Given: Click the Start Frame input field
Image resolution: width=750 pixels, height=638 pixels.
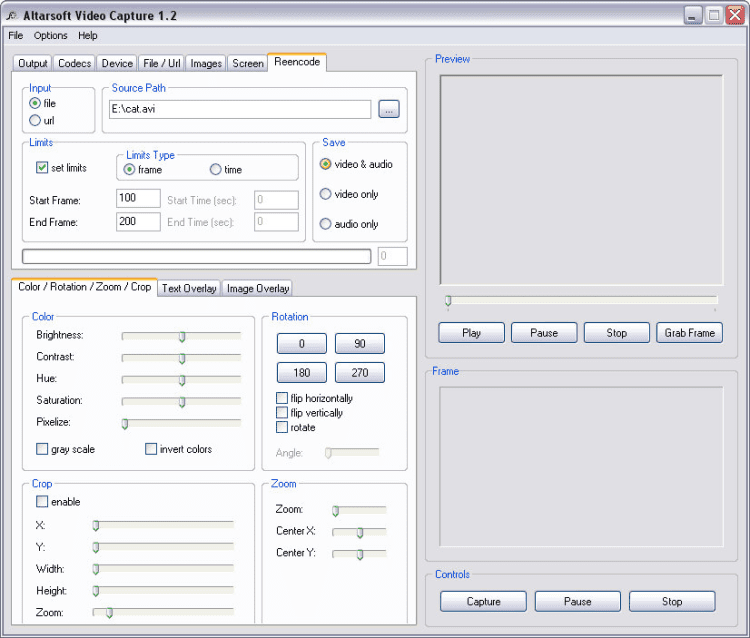Looking at the screenshot, I should point(138,198).
